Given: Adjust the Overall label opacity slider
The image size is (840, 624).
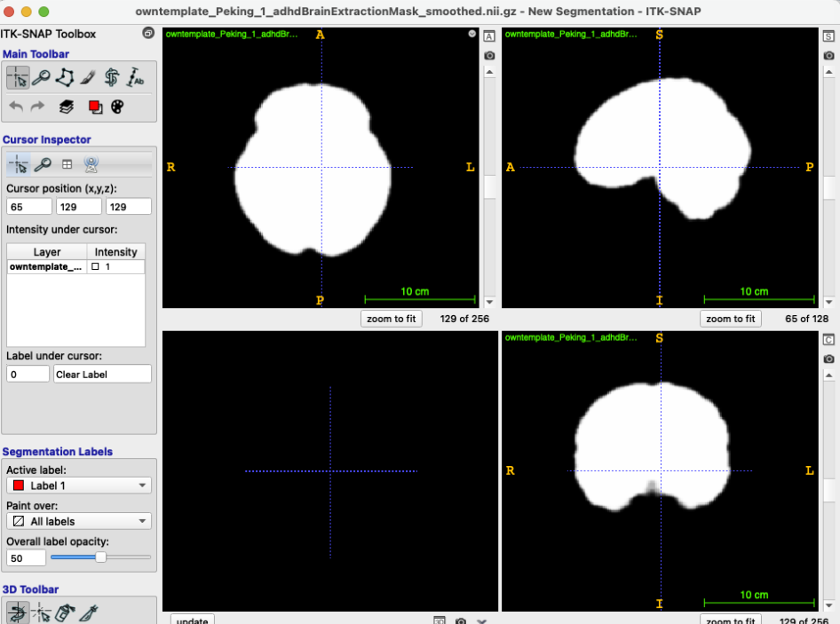Looking at the screenshot, I should (100, 557).
